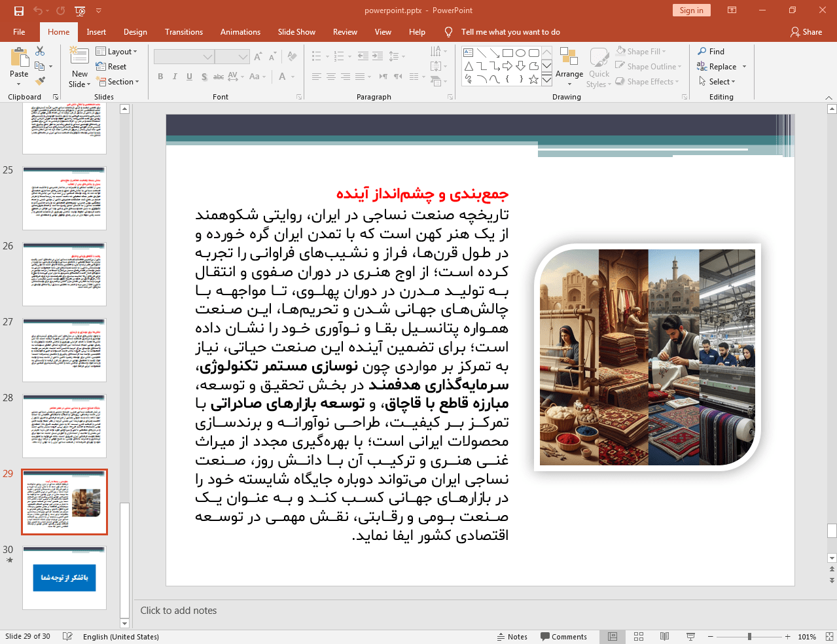Toggle the Notes pane
This screenshot has width=837, height=644.
pyautogui.click(x=512, y=637)
